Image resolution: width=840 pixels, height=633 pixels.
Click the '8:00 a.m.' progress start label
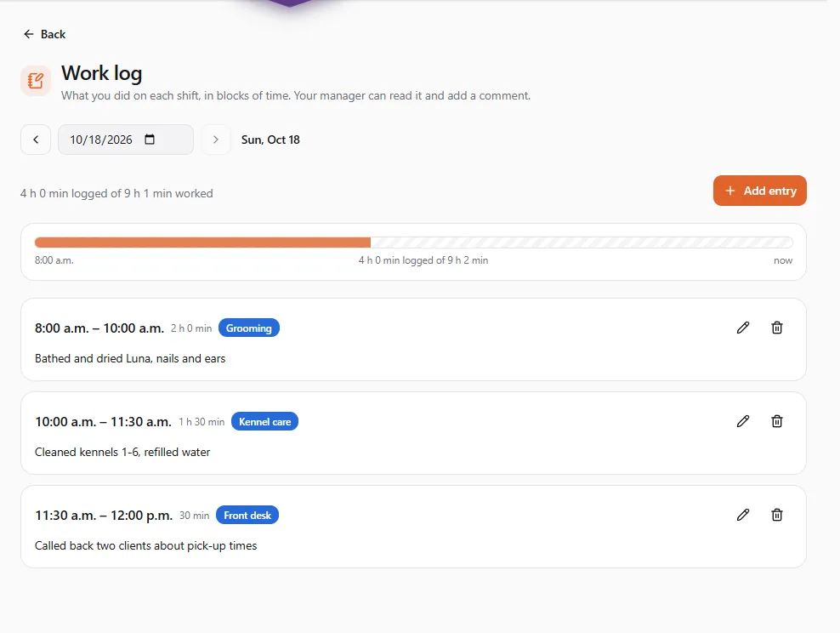click(x=54, y=260)
